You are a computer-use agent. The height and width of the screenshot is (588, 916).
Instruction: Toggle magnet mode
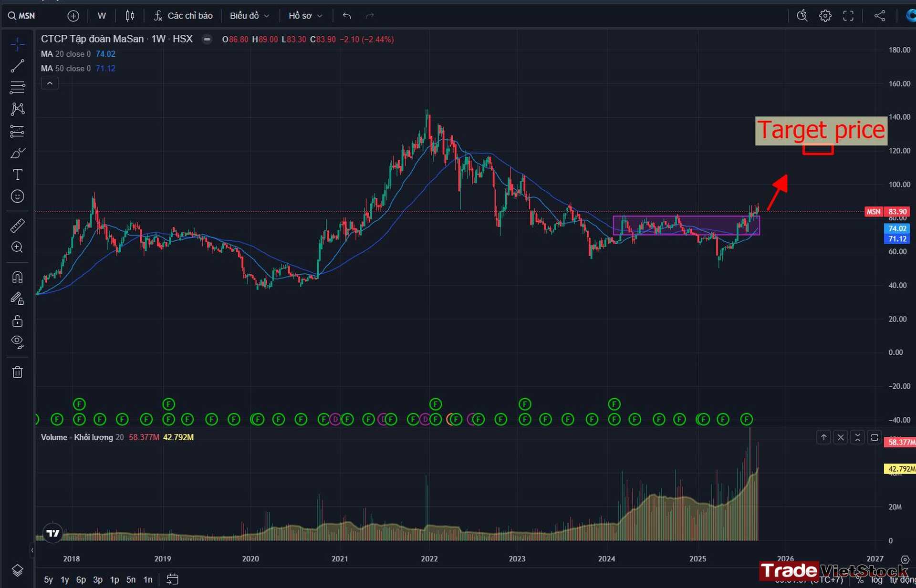pyautogui.click(x=18, y=277)
